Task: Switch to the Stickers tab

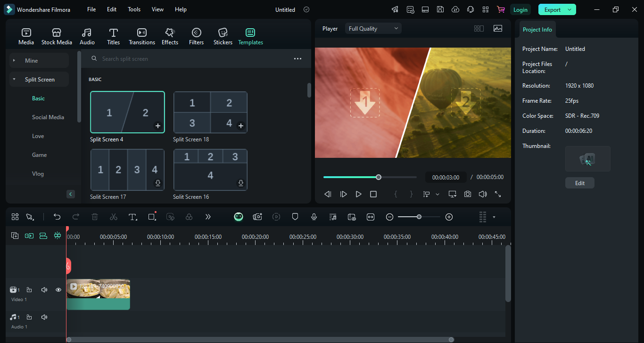Action: 223,36
